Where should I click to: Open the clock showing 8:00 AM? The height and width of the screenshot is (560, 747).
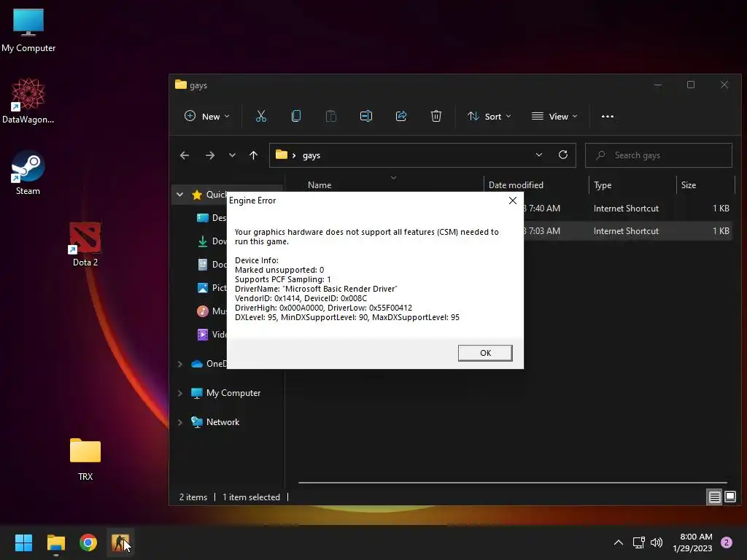tap(693, 542)
